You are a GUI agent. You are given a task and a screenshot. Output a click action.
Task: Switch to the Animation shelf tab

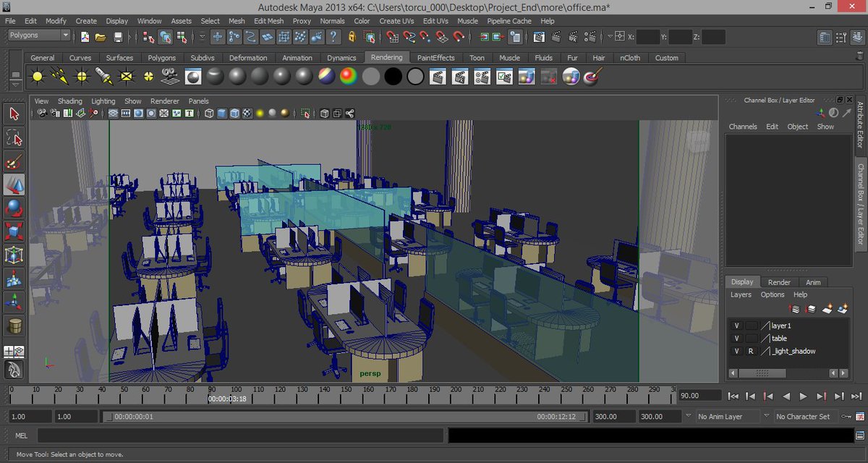tap(297, 58)
